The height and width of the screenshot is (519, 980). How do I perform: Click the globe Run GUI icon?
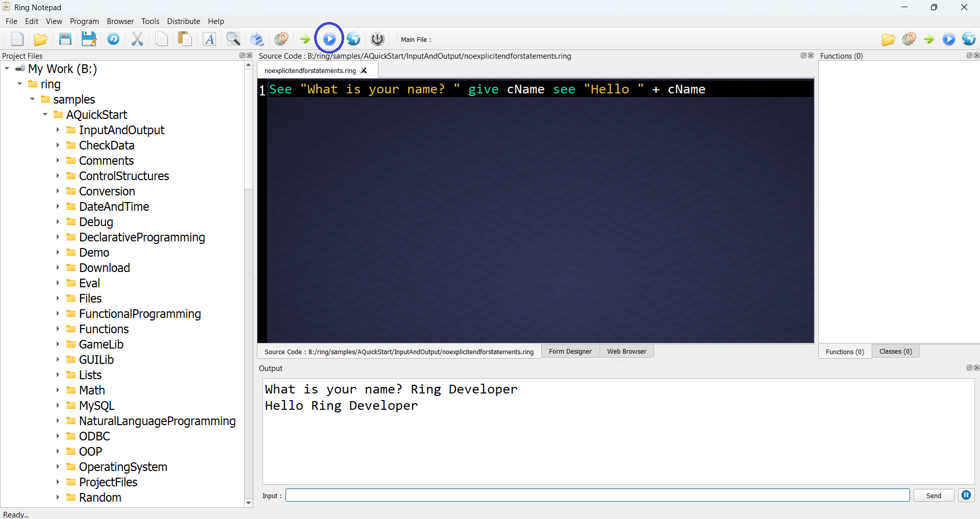coord(353,39)
